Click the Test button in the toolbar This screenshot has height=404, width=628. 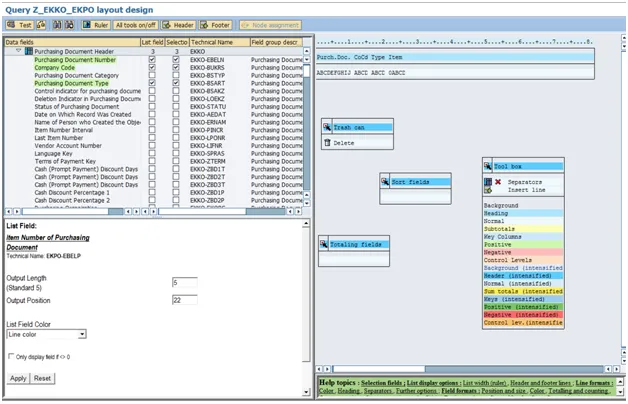pos(20,25)
